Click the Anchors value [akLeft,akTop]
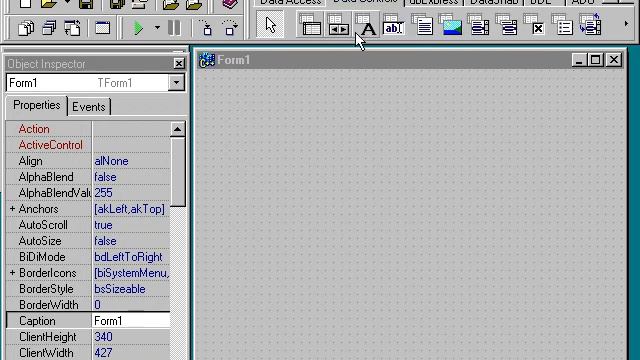The image size is (640, 360). pyautogui.click(x=129, y=209)
